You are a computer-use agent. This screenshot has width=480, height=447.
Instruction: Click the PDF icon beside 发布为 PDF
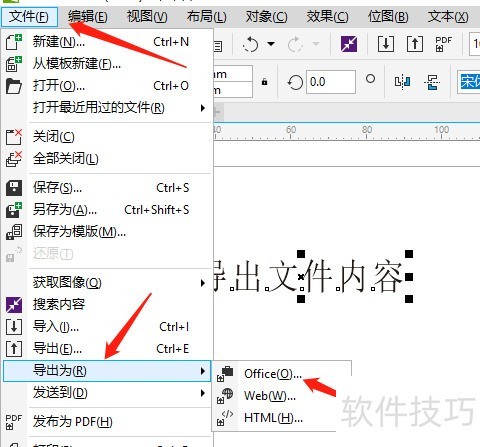(x=14, y=422)
